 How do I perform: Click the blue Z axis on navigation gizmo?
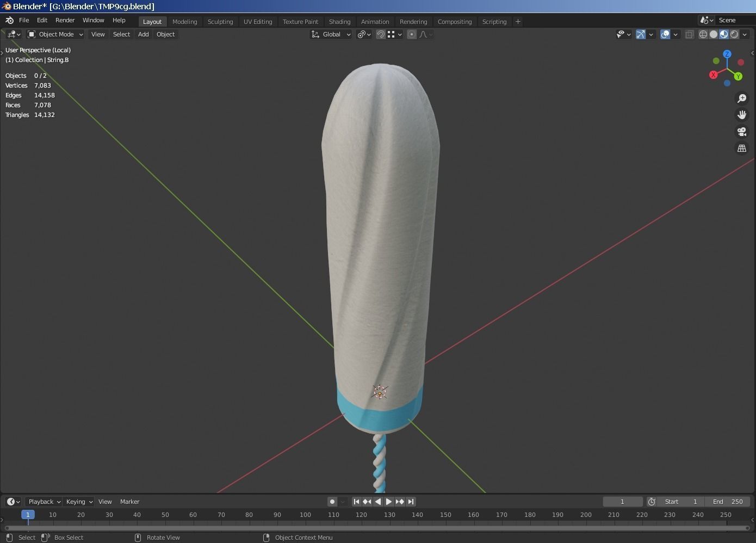coord(727,54)
